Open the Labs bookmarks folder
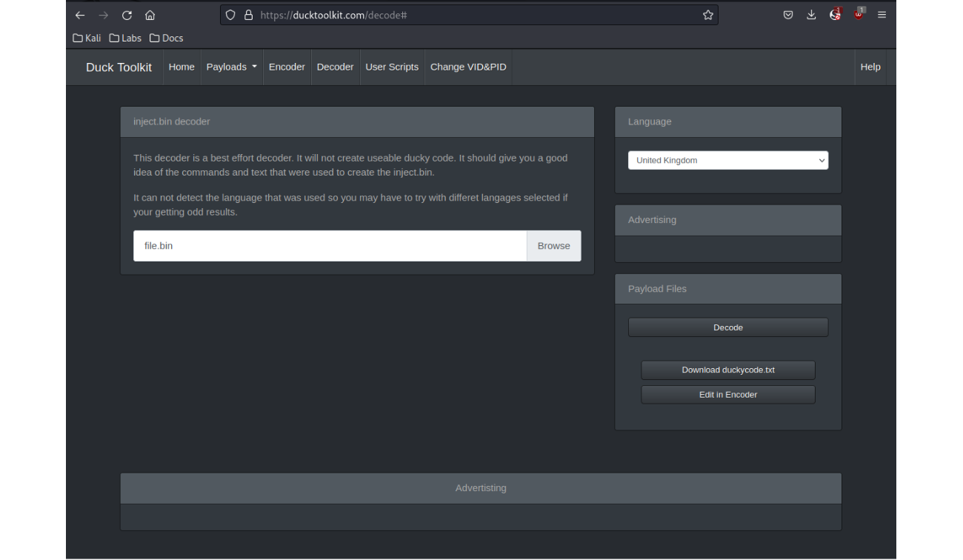963x560 pixels. [125, 38]
